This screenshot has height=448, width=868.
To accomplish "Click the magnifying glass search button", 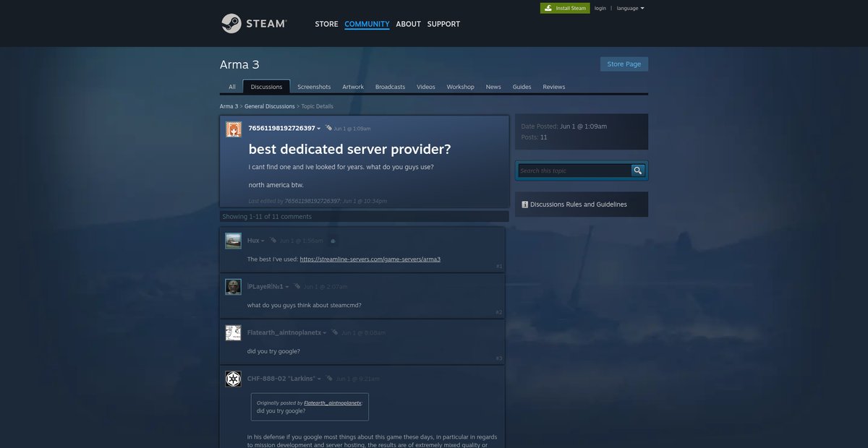I will click(637, 171).
